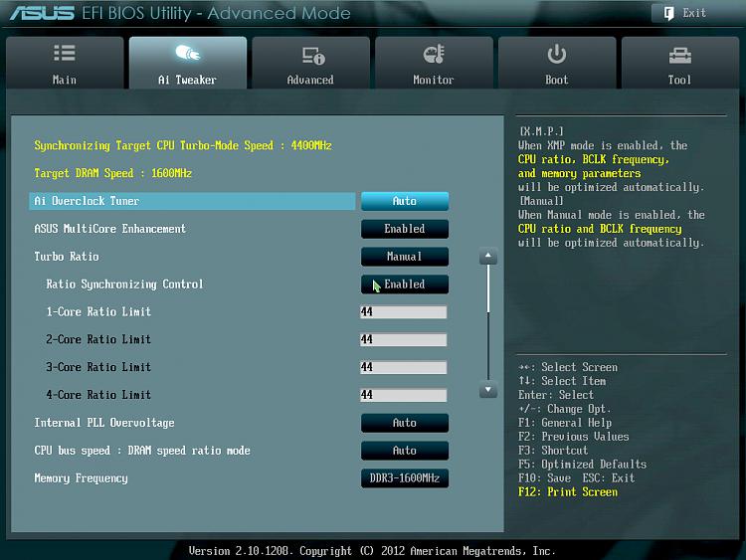Click the [Manual] help heading
Viewport: 746px width, 560px height.
tap(541, 201)
